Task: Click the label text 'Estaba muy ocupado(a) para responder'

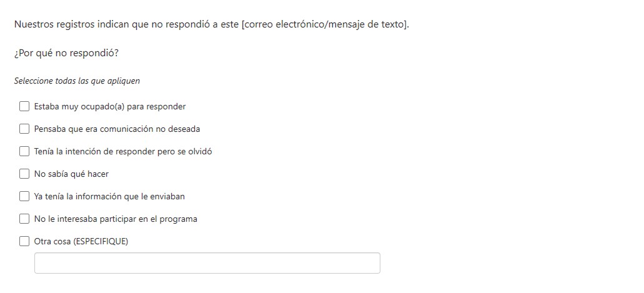Action: 110,107
